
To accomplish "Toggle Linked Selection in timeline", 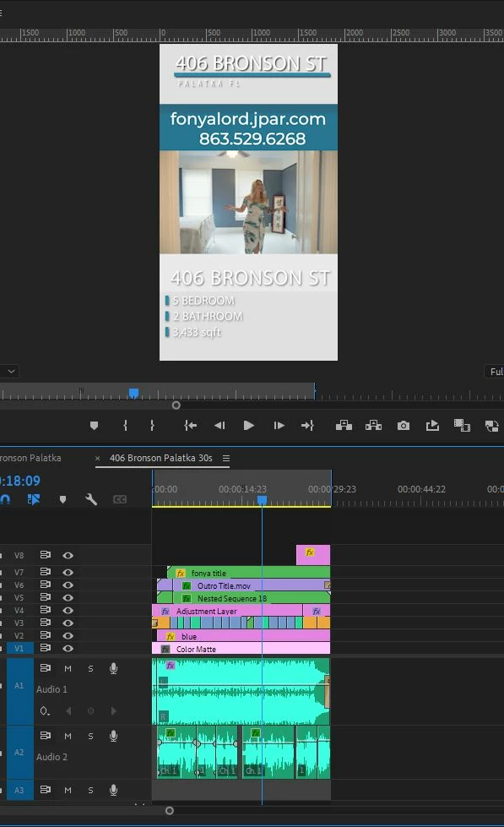I will point(33,499).
